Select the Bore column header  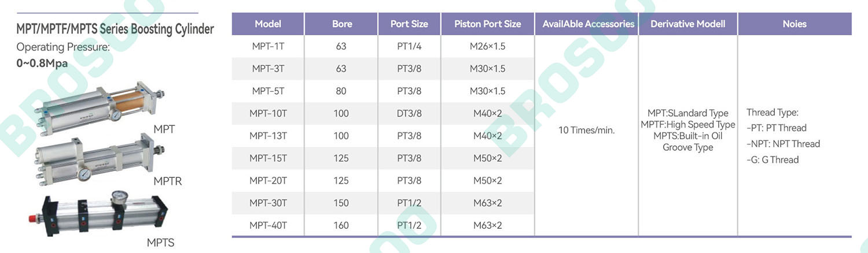click(x=341, y=24)
